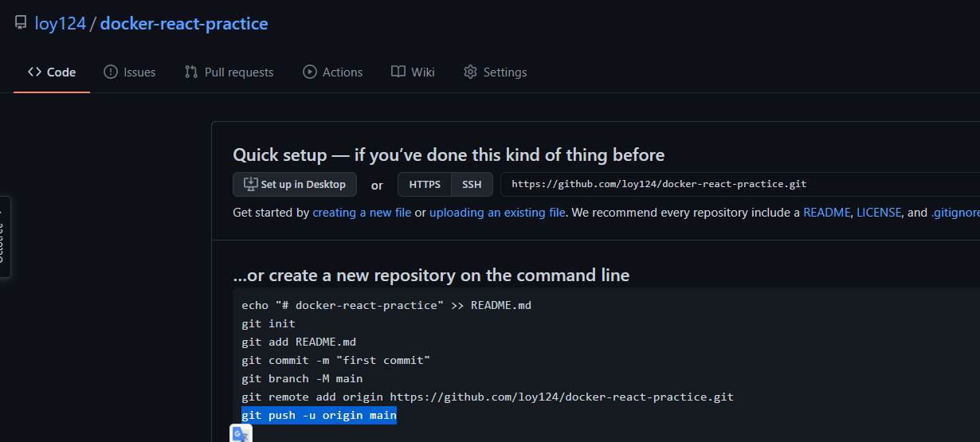
Task: Click the Set up in Desktop button
Action: (x=295, y=184)
